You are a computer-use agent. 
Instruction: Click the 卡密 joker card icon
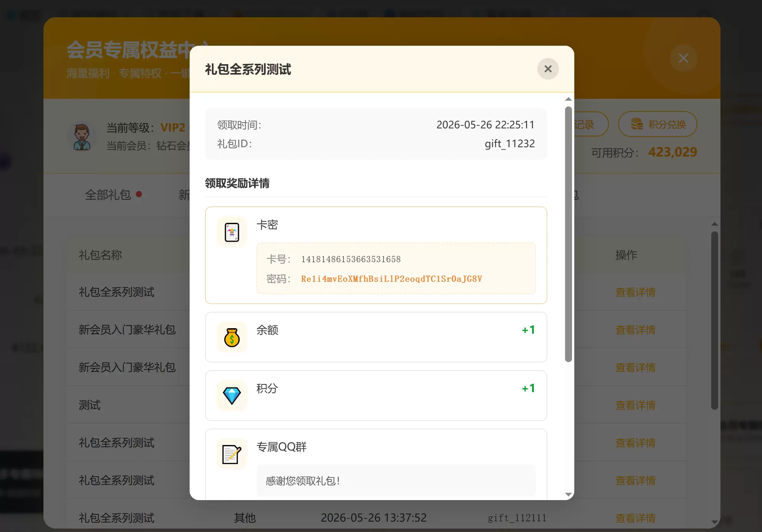click(x=232, y=232)
